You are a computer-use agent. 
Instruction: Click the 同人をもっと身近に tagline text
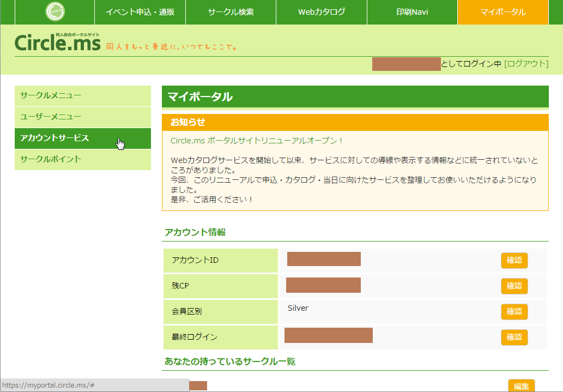tap(172, 47)
